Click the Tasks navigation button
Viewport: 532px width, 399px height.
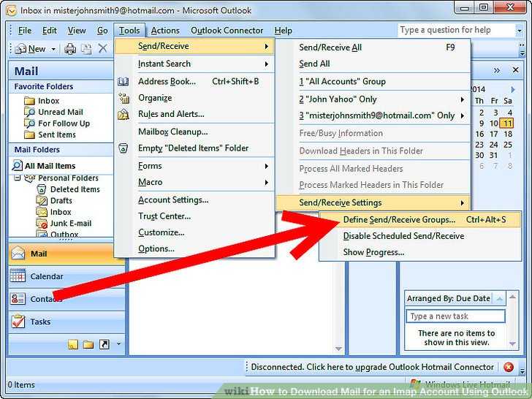[x=66, y=322]
